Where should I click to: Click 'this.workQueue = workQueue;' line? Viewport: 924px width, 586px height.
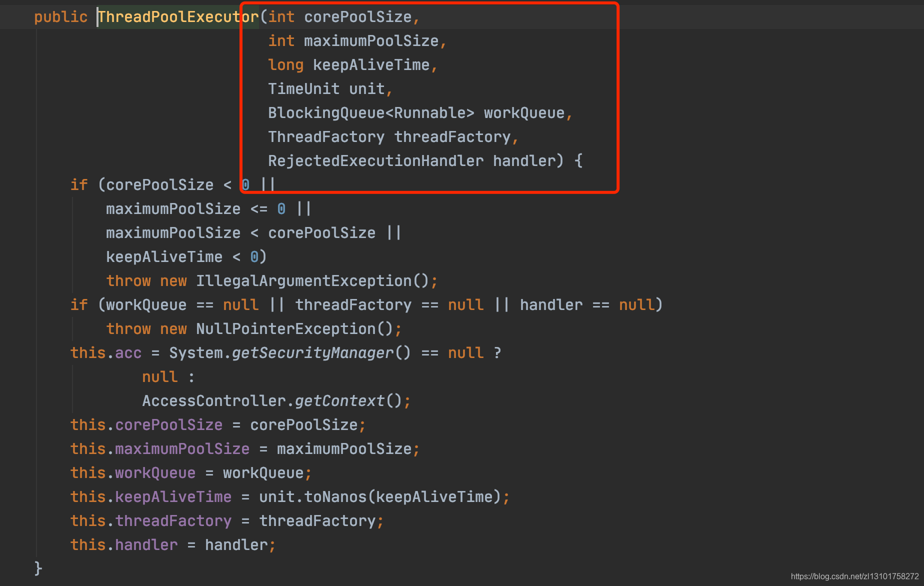point(191,473)
